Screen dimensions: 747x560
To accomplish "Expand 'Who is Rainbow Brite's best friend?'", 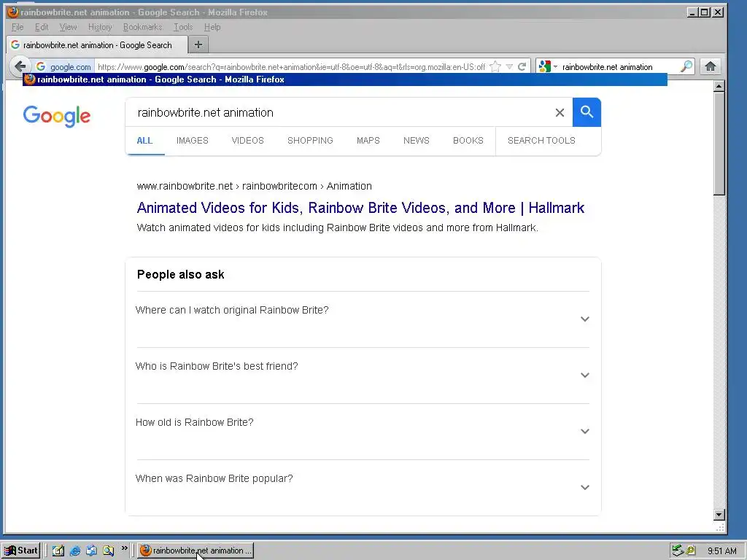I will coord(363,376).
